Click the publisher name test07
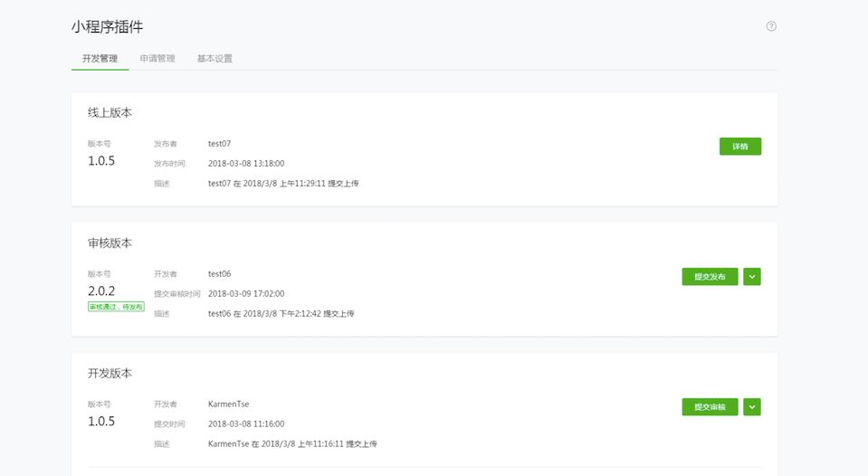Viewport: 868px width, 476px height. pyautogui.click(x=220, y=143)
